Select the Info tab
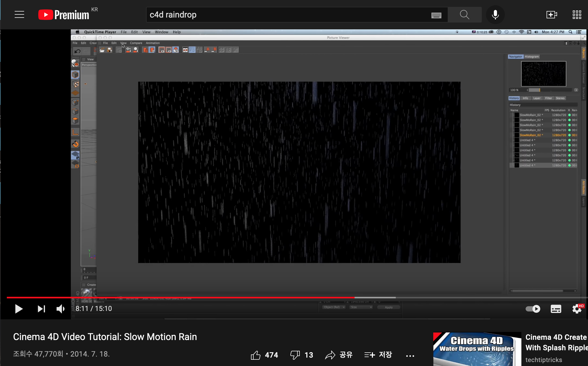Screen dimensions: 588x366 (525, 98)
